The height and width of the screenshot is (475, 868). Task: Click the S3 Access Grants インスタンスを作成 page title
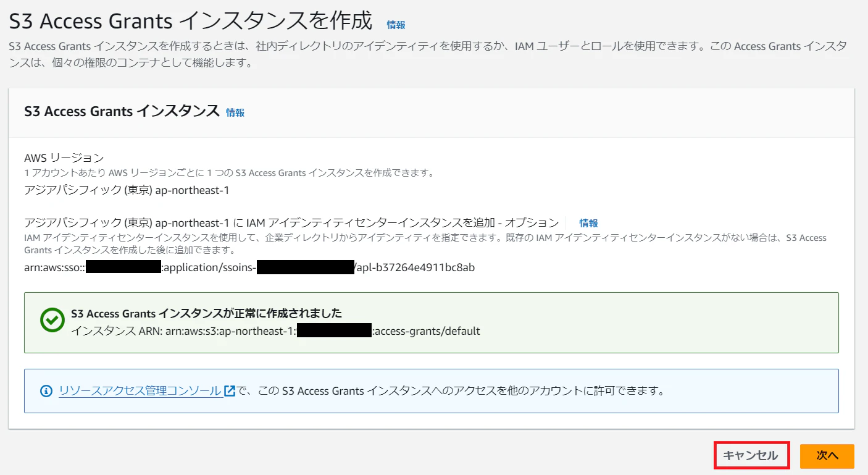coord(190,22)
